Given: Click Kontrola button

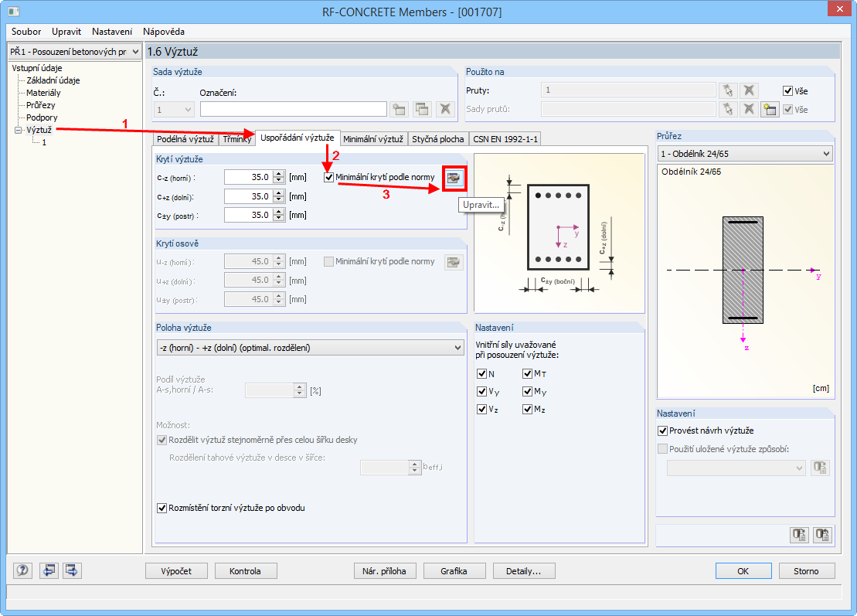Looking at the screenshot, I should click(246, 570).
